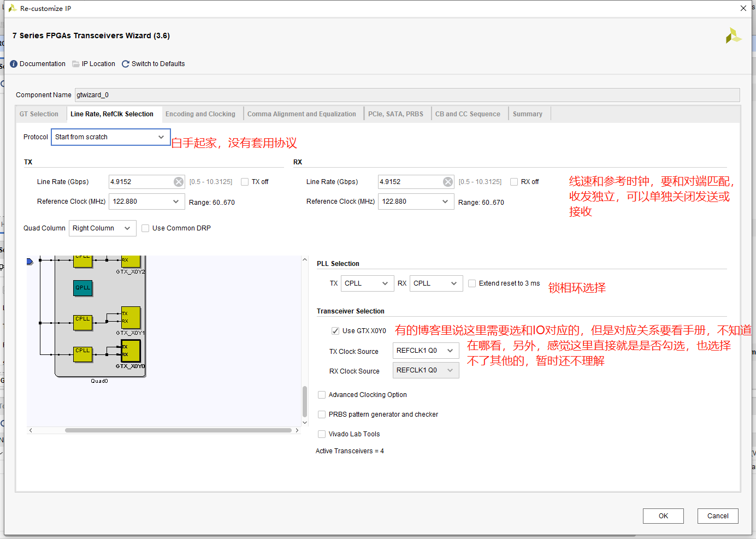Open the TX Clock Source dropdown
The height and width of the screenshot is (539, 756).
426,351
